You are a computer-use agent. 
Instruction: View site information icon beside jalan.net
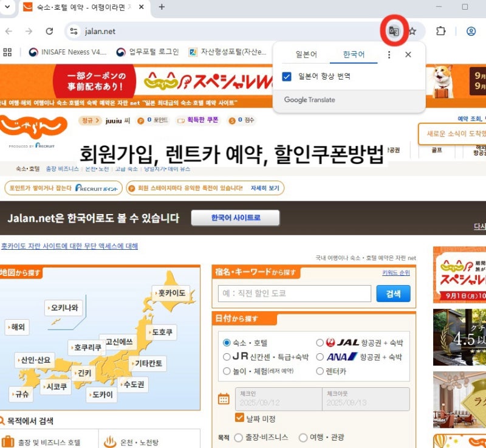click(x=74, y=31)
